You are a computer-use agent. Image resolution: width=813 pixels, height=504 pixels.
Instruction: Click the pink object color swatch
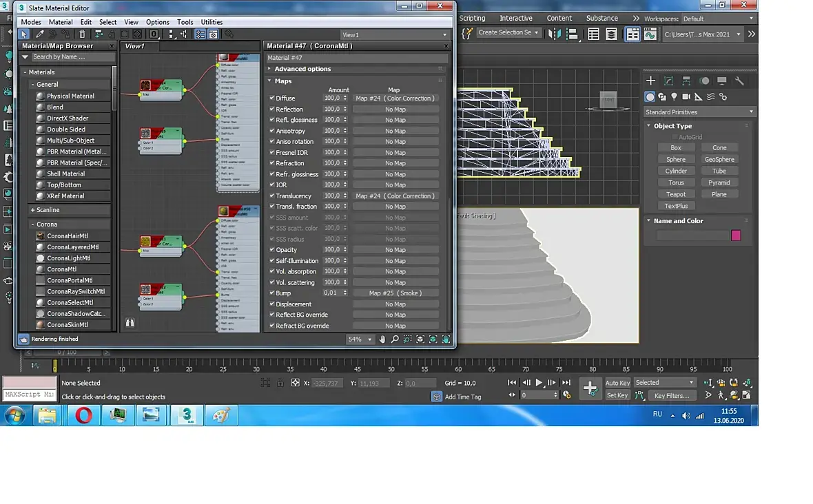[736, 235]
